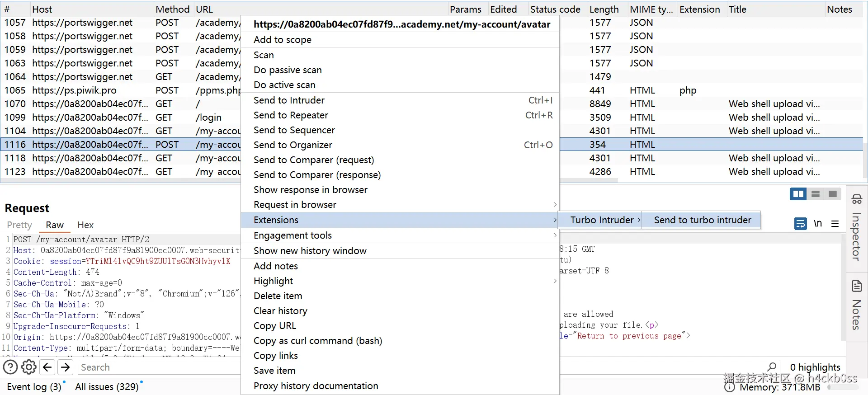
Task: Toggle show non-printable characters \n
Action: (x=817, y=224)
